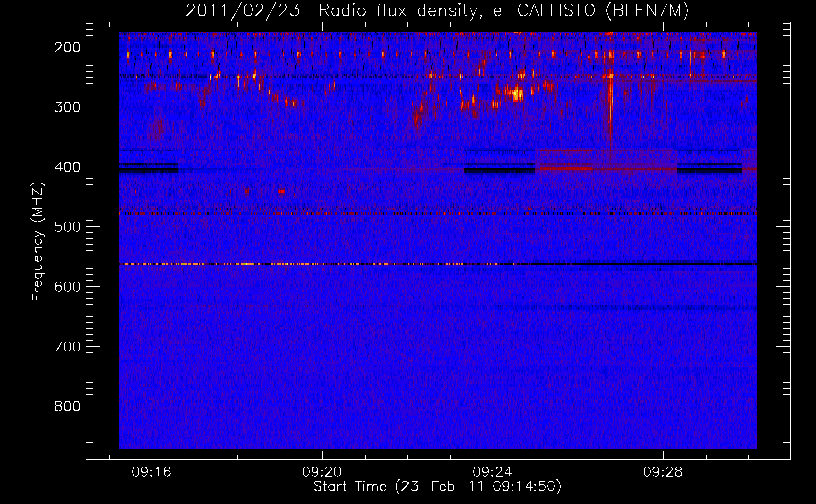Click the 09:20 time tick label
This screenshot has width=816, height=504.
point(322,472)
